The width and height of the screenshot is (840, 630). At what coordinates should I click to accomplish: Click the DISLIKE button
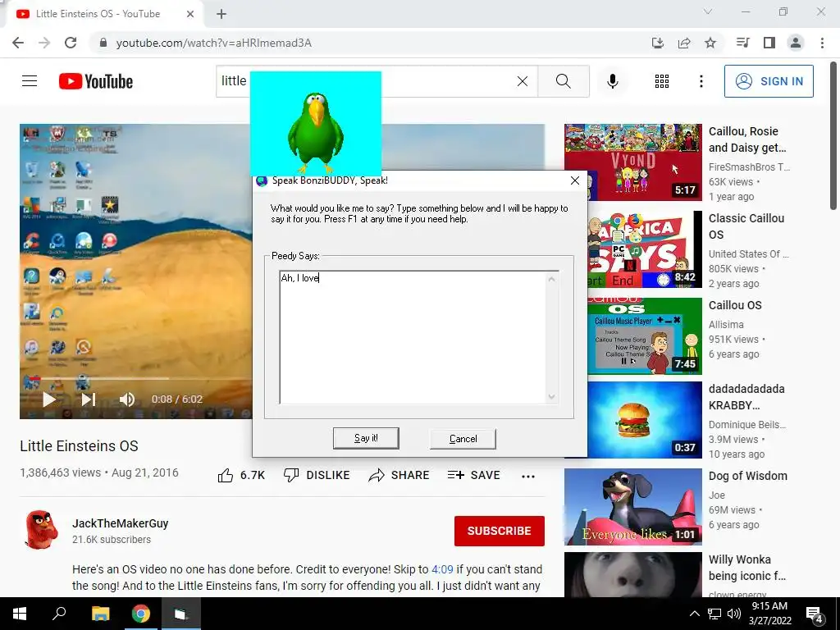(317, 475)
